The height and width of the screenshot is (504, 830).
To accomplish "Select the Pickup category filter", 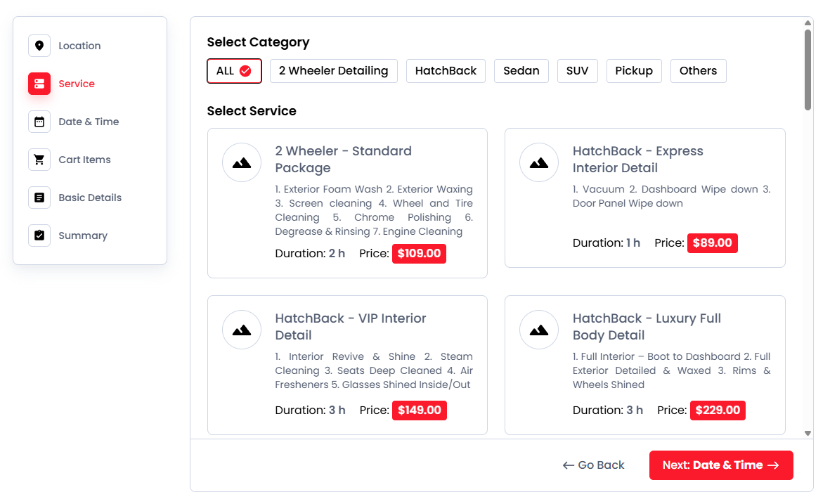I will point(634,71).
